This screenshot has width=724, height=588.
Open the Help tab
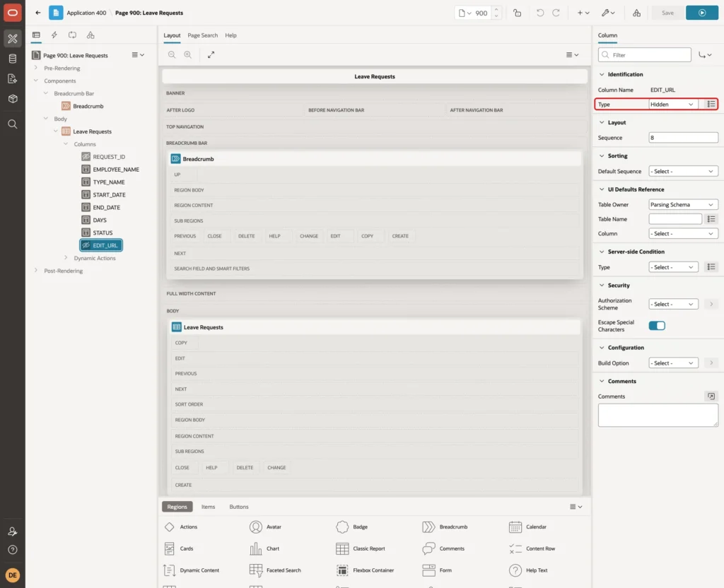(230, 35)
